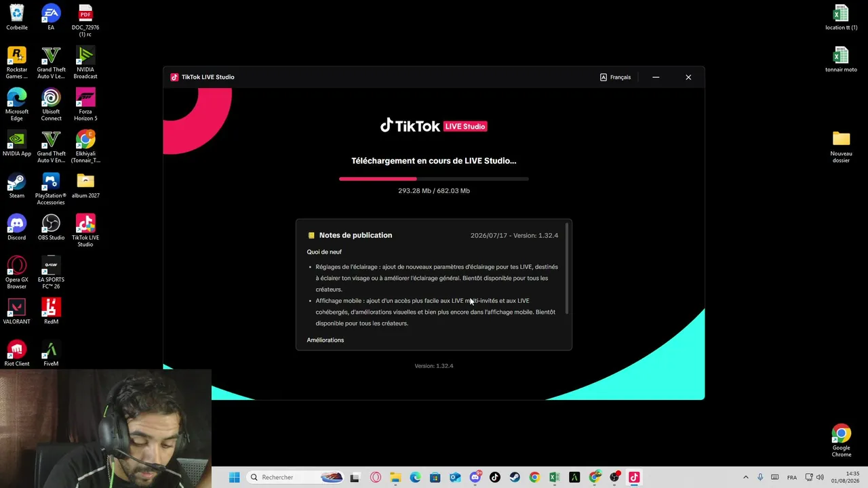Select the 'album 2027' folder icon

pos(85,186)
